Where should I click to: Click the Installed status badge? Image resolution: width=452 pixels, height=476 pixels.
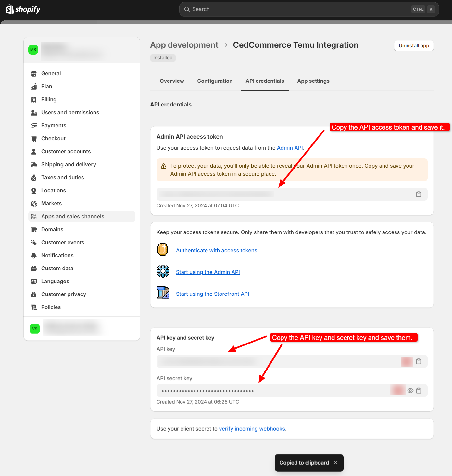point(163,58)
